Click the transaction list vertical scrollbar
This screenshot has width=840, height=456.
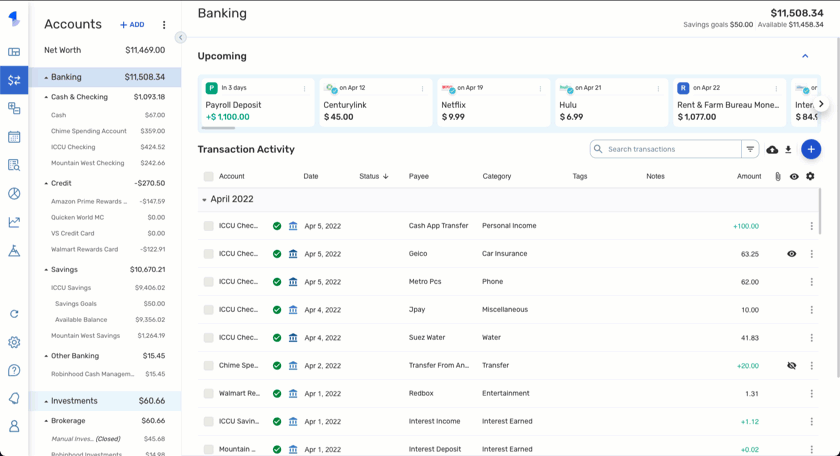click(820, 211)
